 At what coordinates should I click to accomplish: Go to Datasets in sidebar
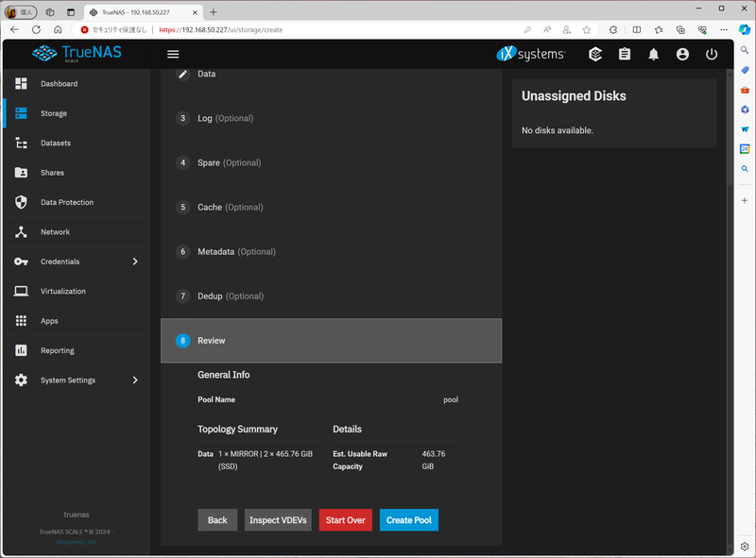coord(77,144)
